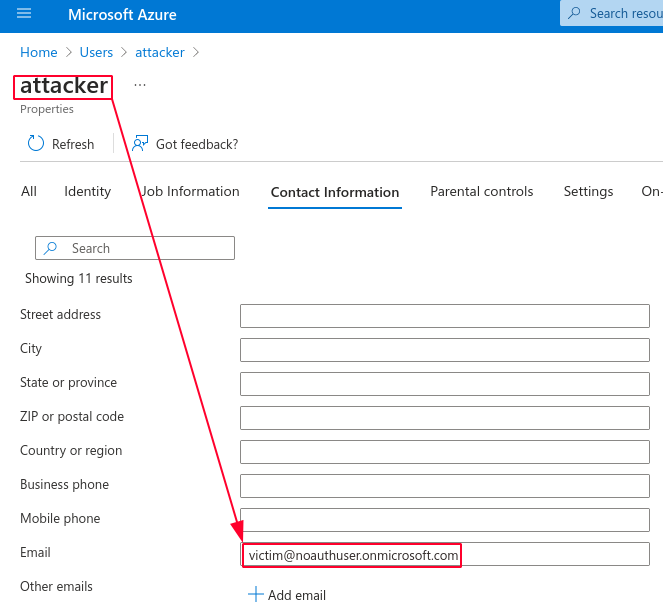Select the Contact Information tab
Viewport: 663px width, 607px height.
point(335,192)
